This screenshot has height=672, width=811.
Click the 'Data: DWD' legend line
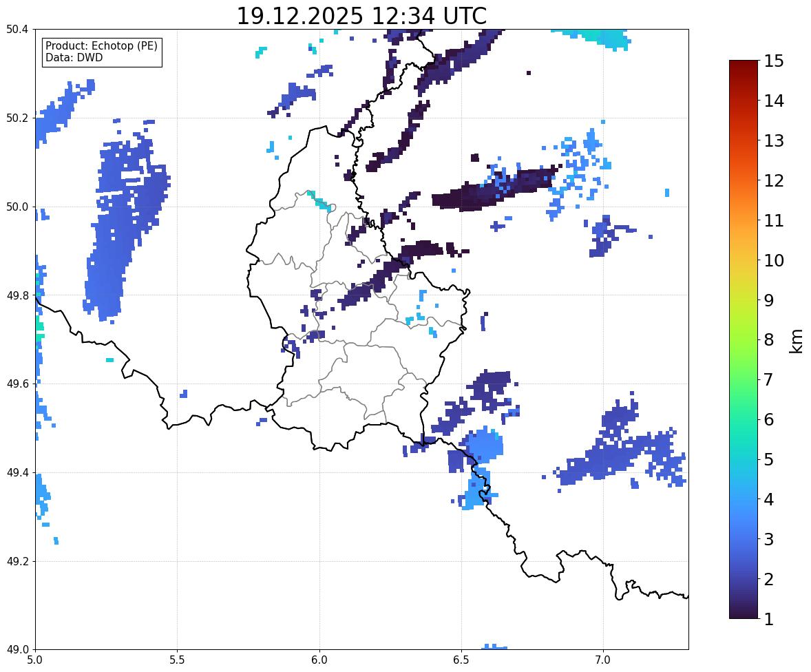74,57
